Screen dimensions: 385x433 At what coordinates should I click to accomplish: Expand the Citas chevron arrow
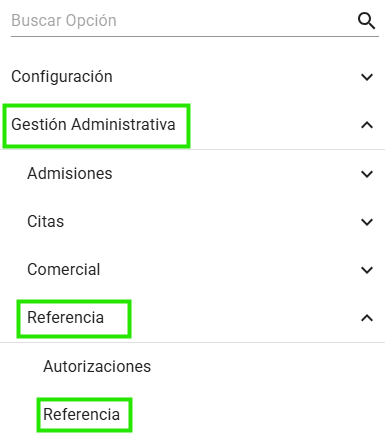367,222
